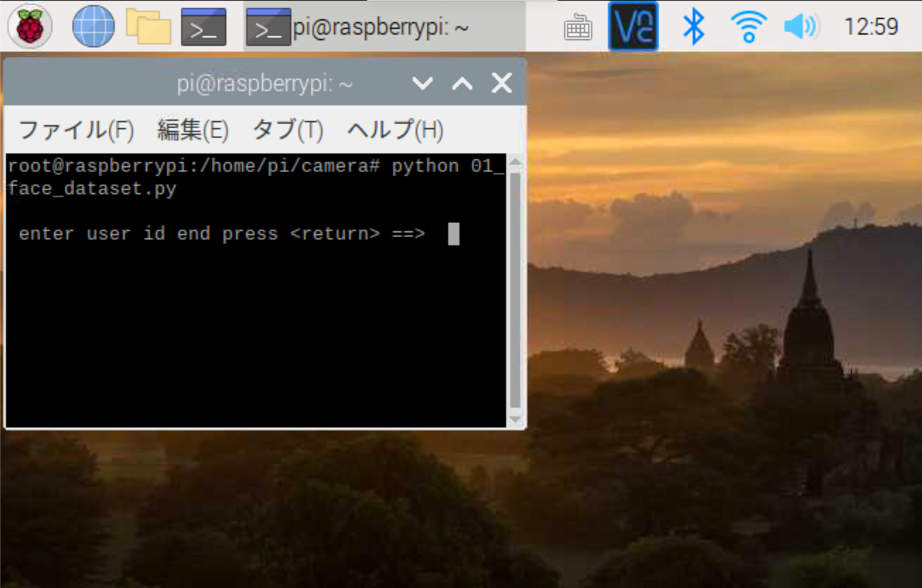
Task: Toggle Bluetooth from the system tray
Action: tap(695, 26)
